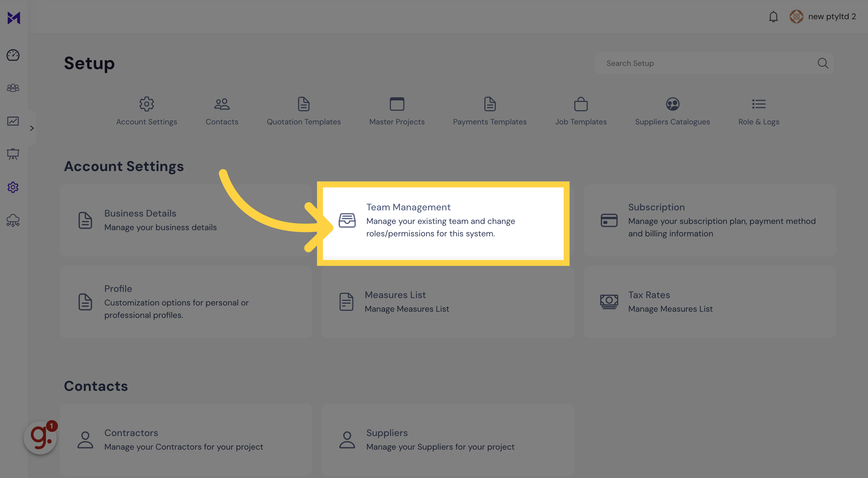Screen dimensions: 868x478
Task: Open Master Projects setup
Action: point(397,110)
